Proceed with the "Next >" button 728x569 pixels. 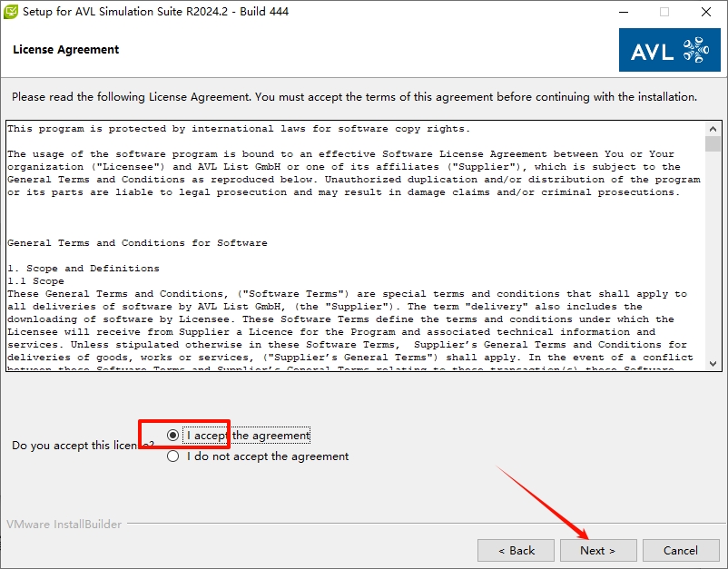pyautogui.click(x=597, y=550)
